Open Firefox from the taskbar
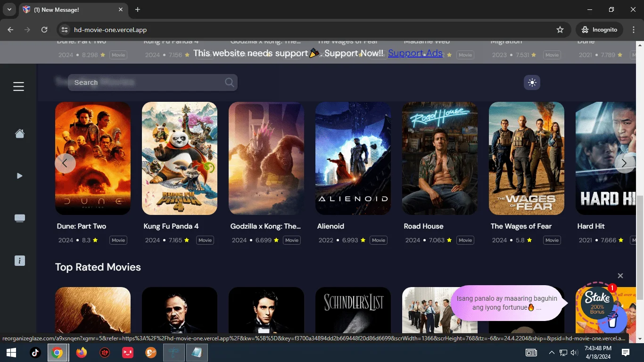Image resolution: width=644 pixels, height=362 pixels. point(81,353)
